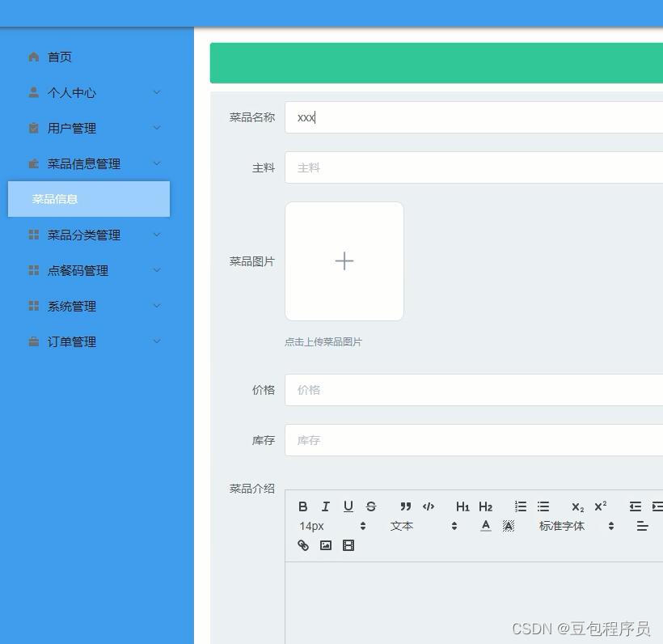The width and height of the screenshot is (663, 644).
Task: Apply H1 heading style
Action: coord(462,506)
